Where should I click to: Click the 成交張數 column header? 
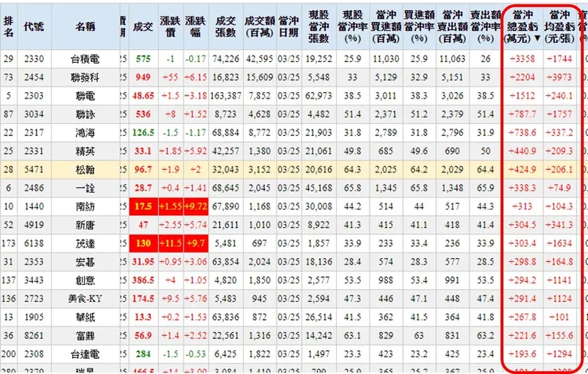[226, 27]
